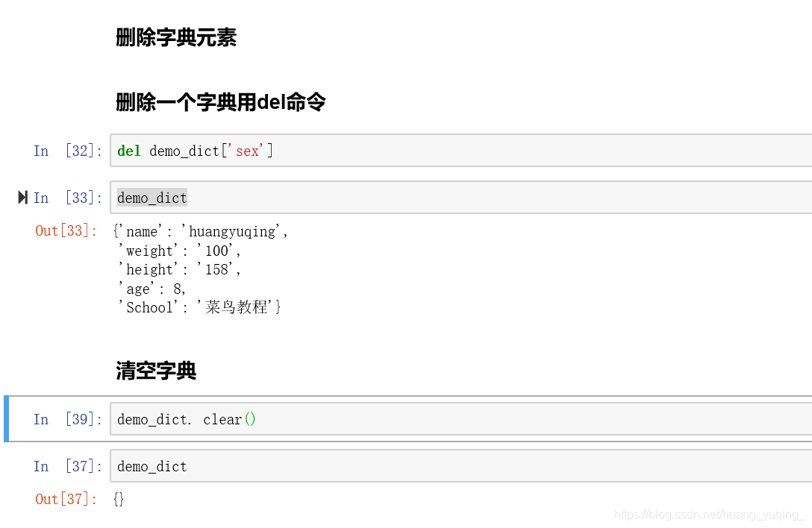Click the In [32] prompt label

click(x=68, y=151)
